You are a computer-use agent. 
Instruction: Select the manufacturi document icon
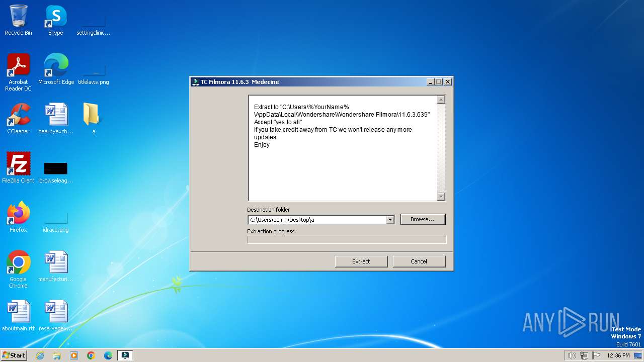click(x=55, y=266)
